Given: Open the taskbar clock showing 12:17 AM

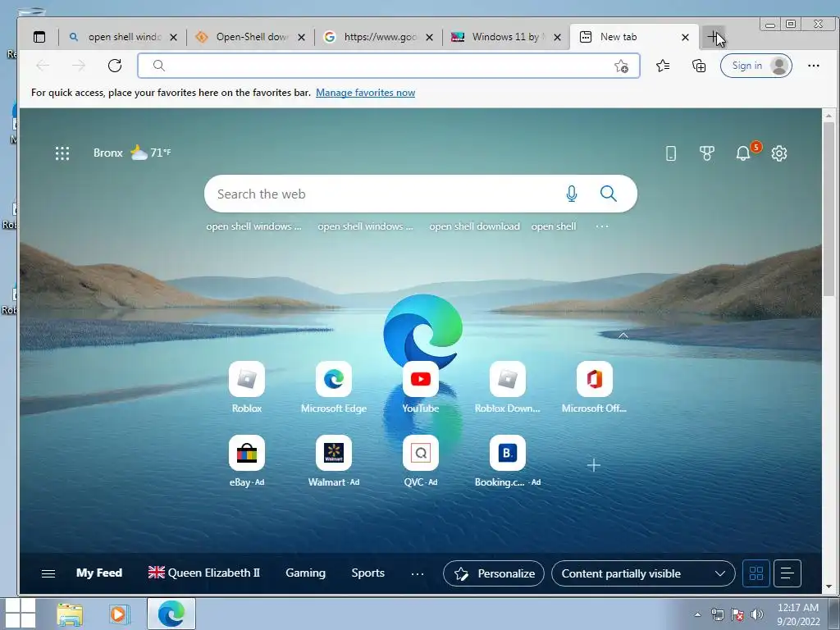Looking at the screenshot, I should pyautogui.click(x=798, y=614).
